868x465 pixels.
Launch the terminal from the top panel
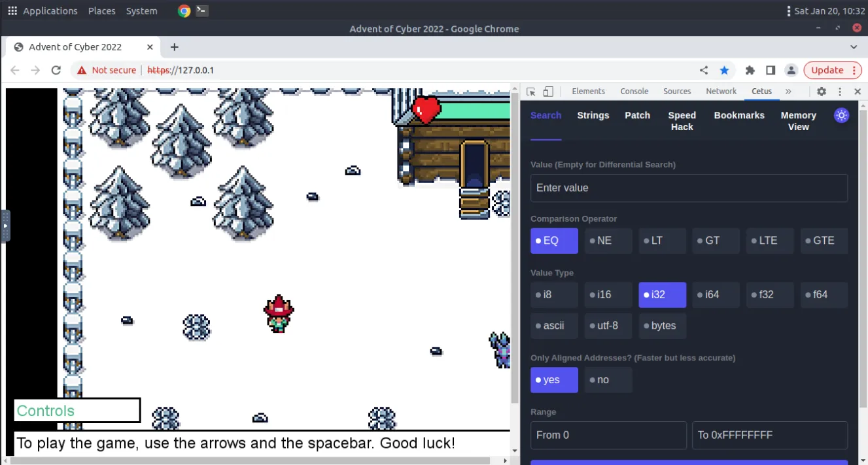[202, 10]
